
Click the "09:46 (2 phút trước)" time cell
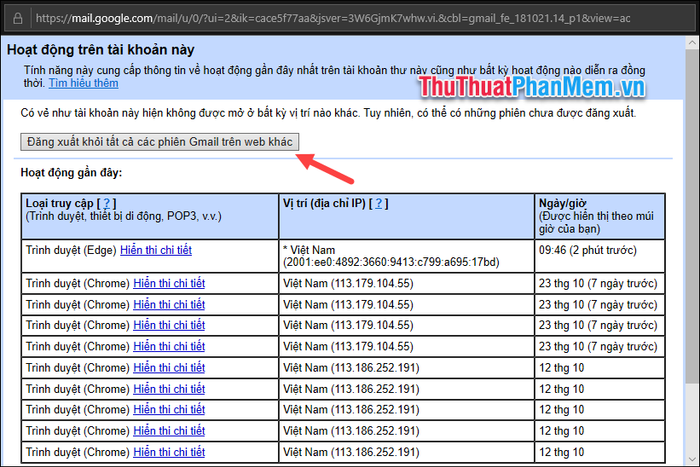point(600,256)
